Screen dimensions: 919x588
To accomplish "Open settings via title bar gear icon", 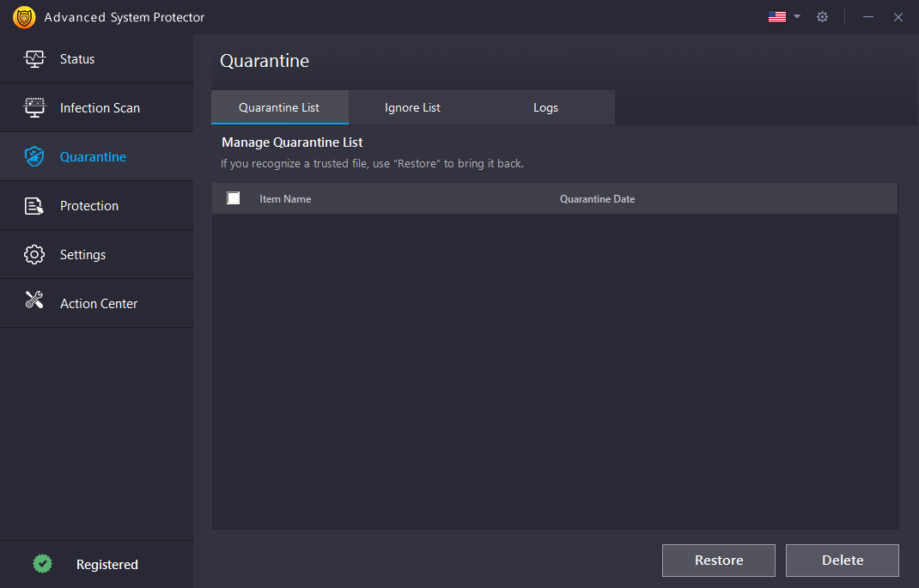I will 822,17.
